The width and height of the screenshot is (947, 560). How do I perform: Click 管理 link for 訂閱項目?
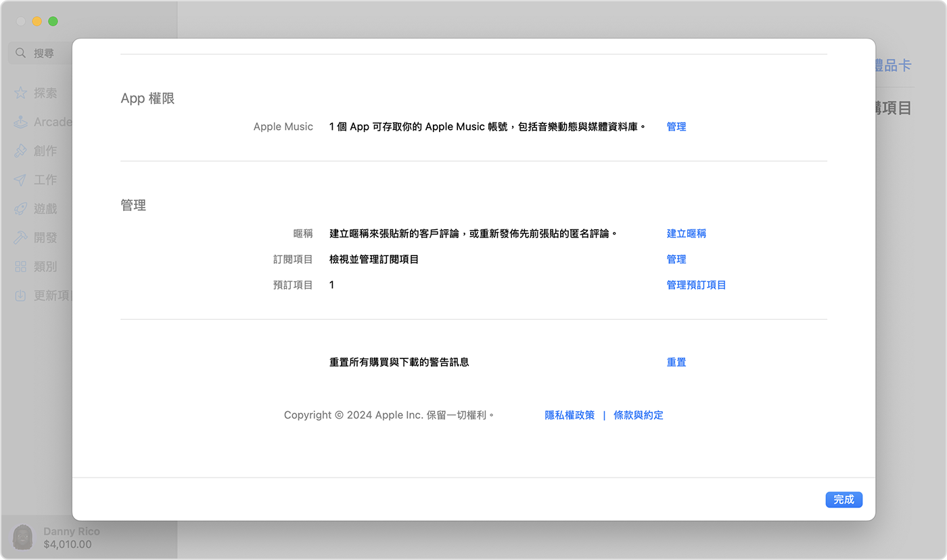(676, 259)
